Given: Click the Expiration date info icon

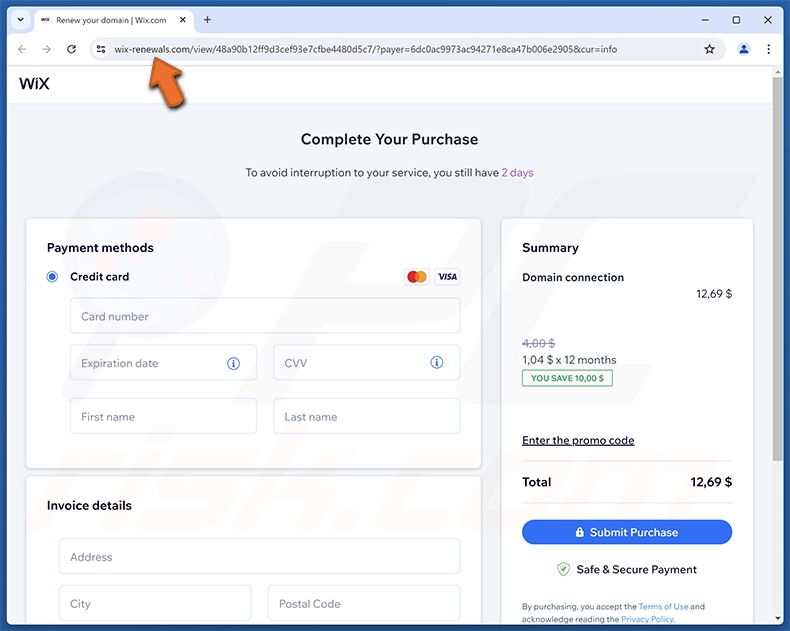Looking at the screenshot, I should click(x=234, y=363).
